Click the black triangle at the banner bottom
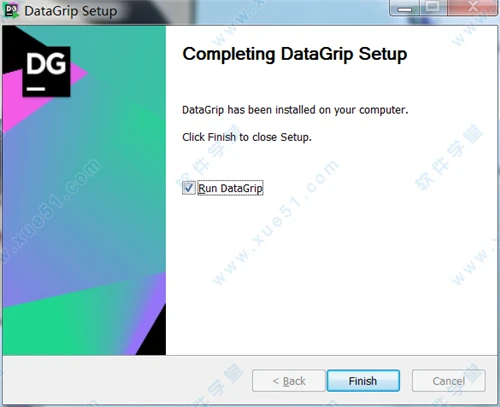This screenshot has width=500, height=407. 154,337
